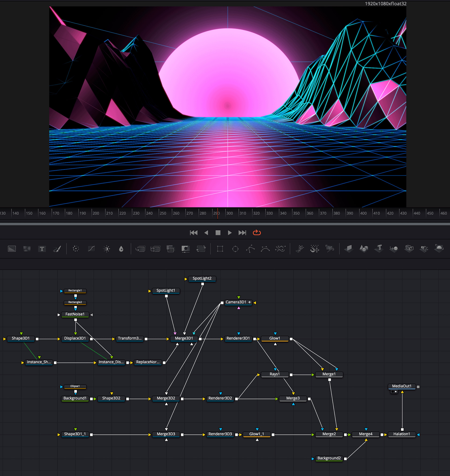Toggle MediaOut1 viewer indicator dots
The height and width of the screenshot is (476, 450).
click(x=394, y=392)
